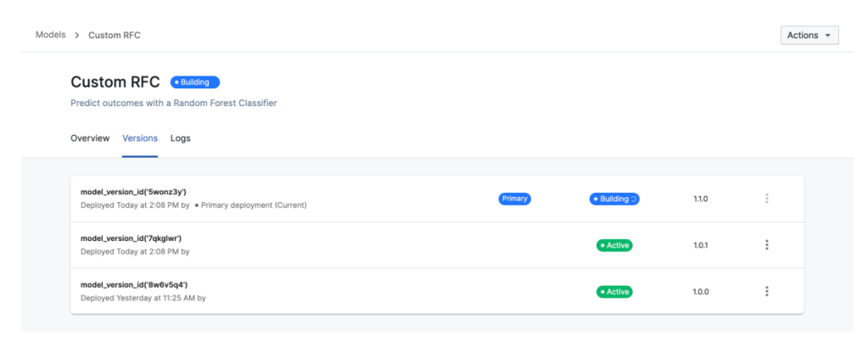This screenshot has width=868, height=342.
Task: Open kebab menu for version 1.1.0
Action: tap(766, 199)
